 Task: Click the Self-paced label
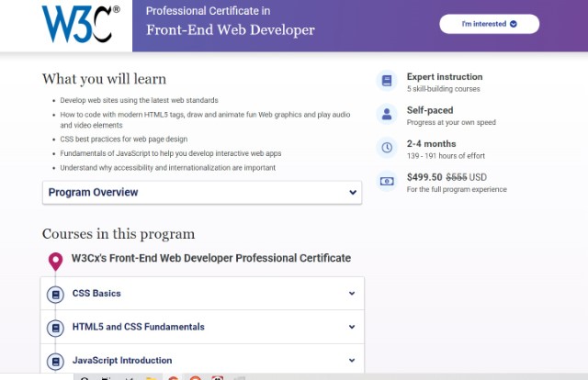coord(430,110)
